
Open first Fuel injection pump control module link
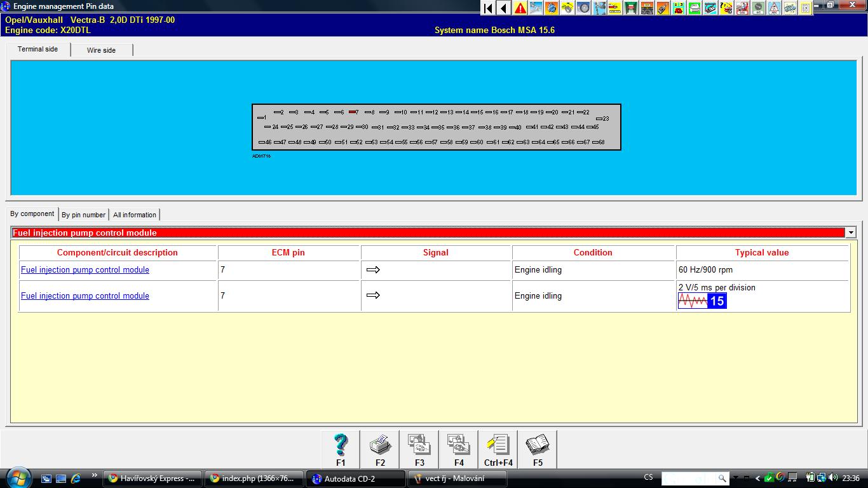[85, 269]
